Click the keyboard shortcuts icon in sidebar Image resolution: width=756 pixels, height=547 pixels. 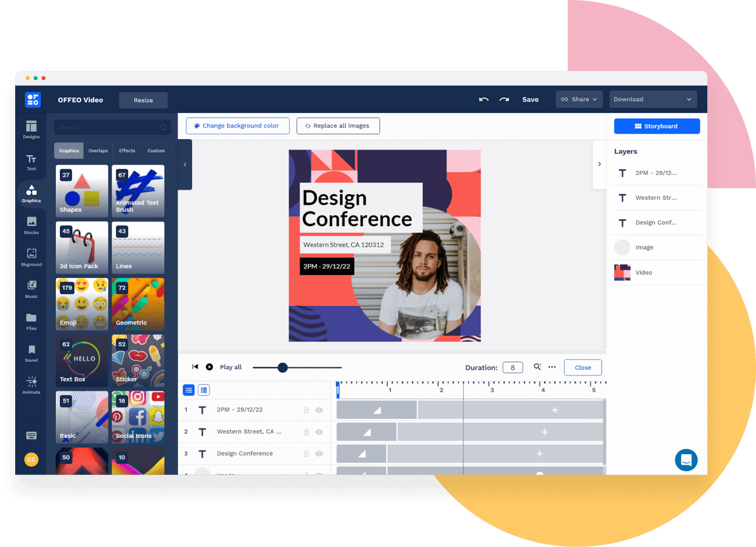pyautogui.click(x=31, y=436)
